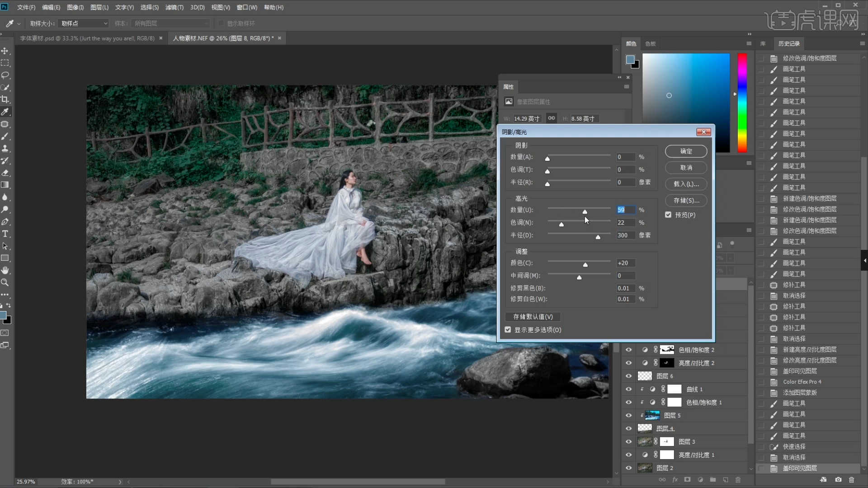Viewport: 868px width, 488px height.
Task: Open the history panel options menu
Action: pos(862,44)
